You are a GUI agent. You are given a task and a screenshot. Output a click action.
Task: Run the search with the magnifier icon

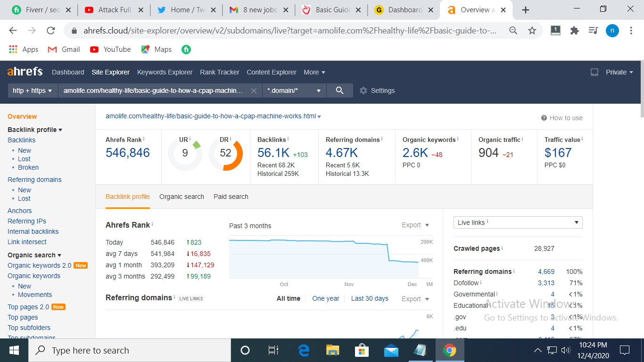tap(339, 90)
